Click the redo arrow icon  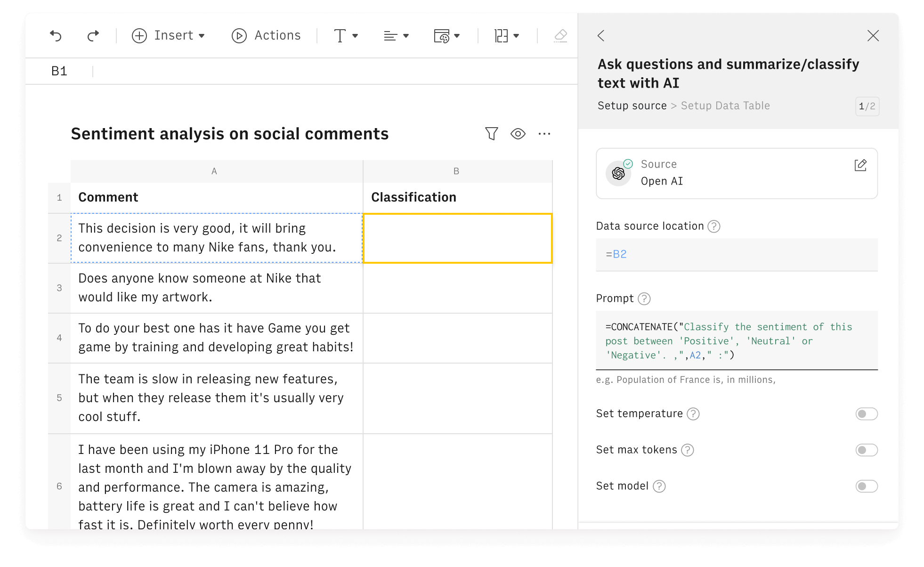coord(92,36)
